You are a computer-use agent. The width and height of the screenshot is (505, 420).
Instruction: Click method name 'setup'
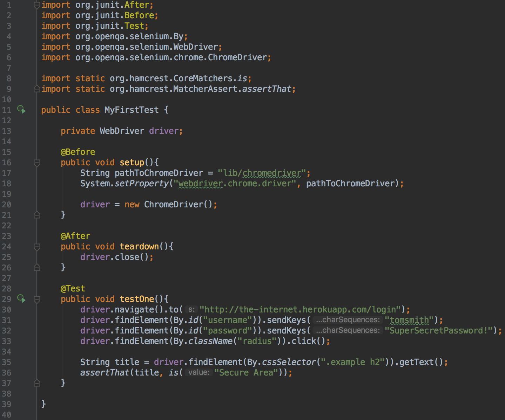132,163
